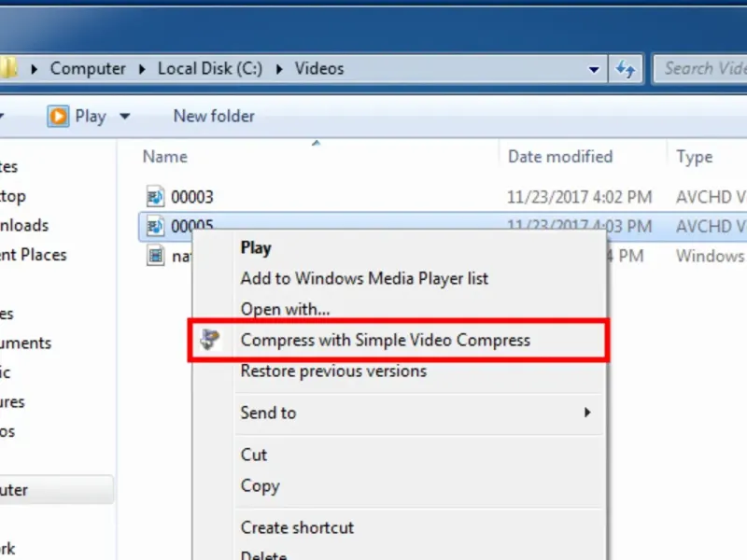The image size is (747, 560).
Task: Select the Recent Places sidebar item
Action: click(x=34, y=255)
